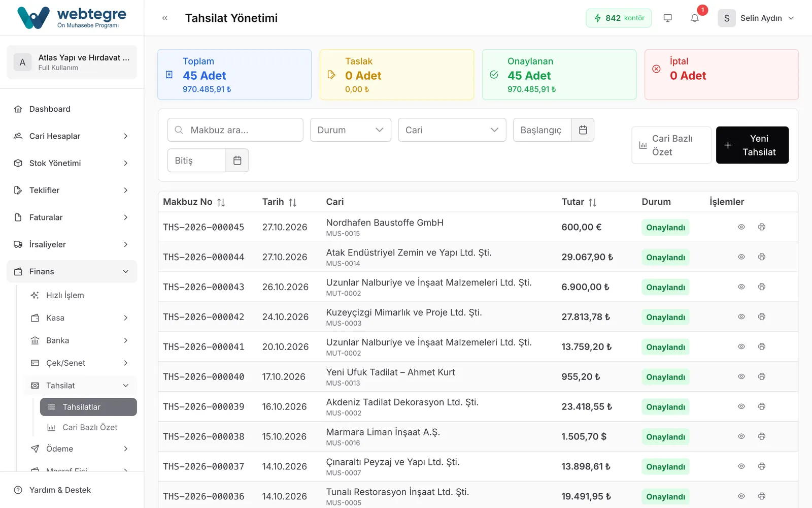Viewport: 812px width, 508px height.
Task: Click Cari Bazlı Özet toolbar button
Action: tap(671, 145)
